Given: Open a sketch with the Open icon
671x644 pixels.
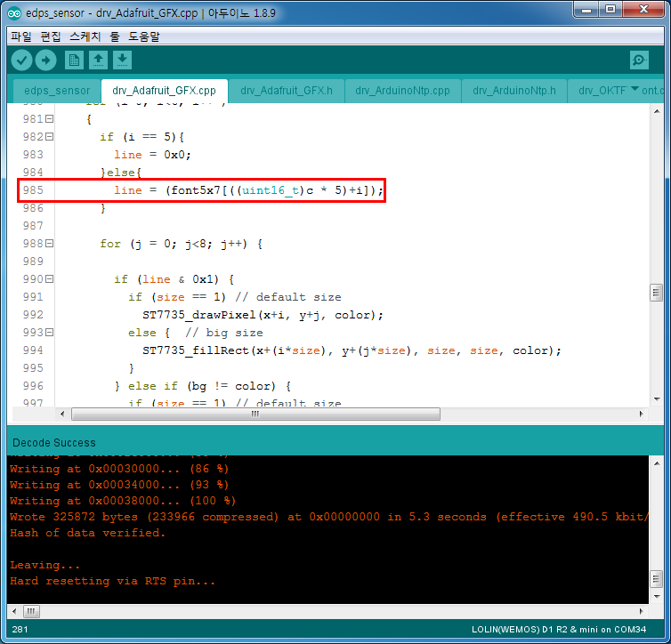Looking at the screenshot, I should coord(98,60).
